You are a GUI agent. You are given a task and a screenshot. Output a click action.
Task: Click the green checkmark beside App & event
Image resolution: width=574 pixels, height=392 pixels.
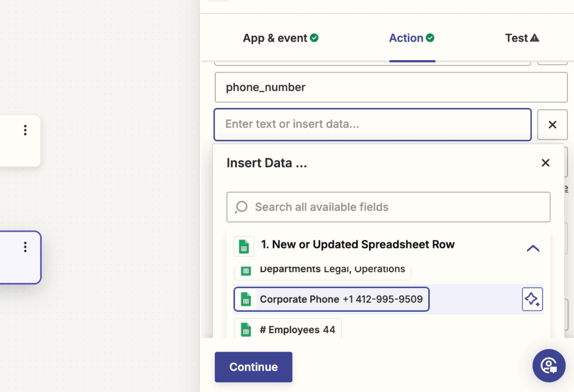[315, 37]
